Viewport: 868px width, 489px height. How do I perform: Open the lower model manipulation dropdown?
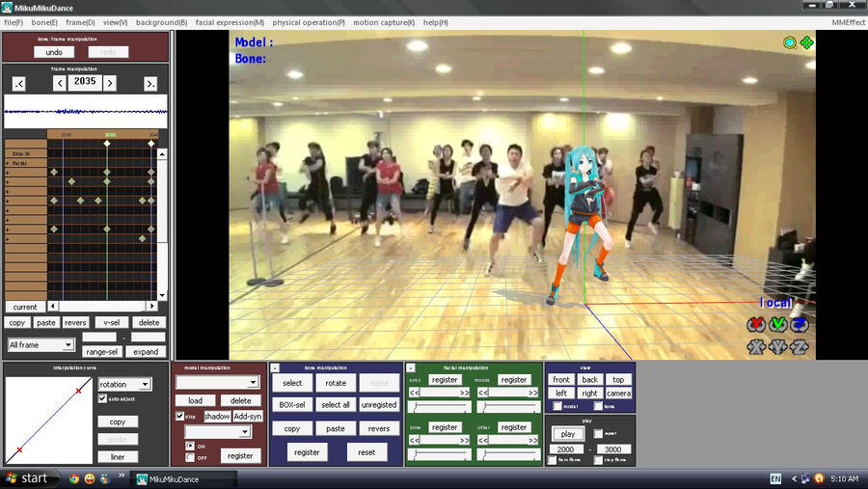(218, 432)
